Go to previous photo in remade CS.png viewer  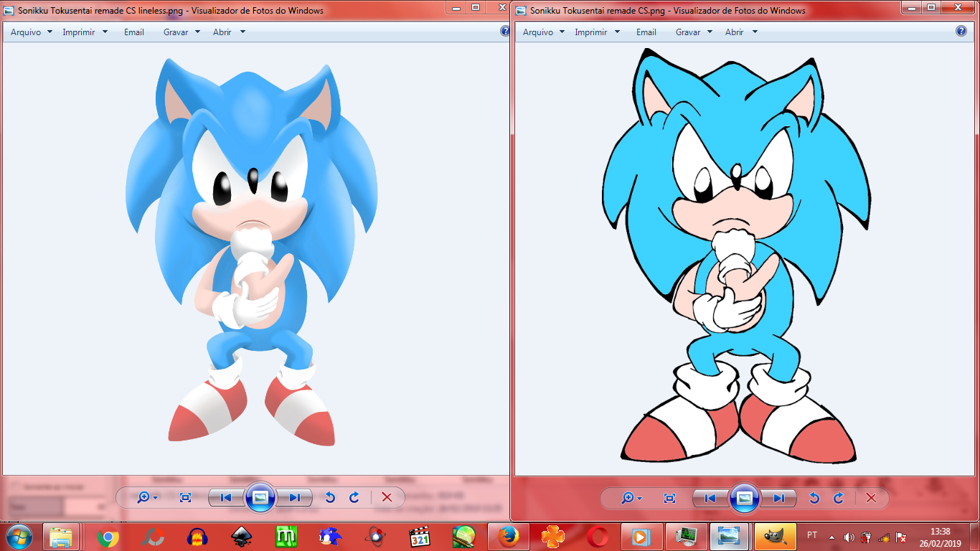point(710,498)
